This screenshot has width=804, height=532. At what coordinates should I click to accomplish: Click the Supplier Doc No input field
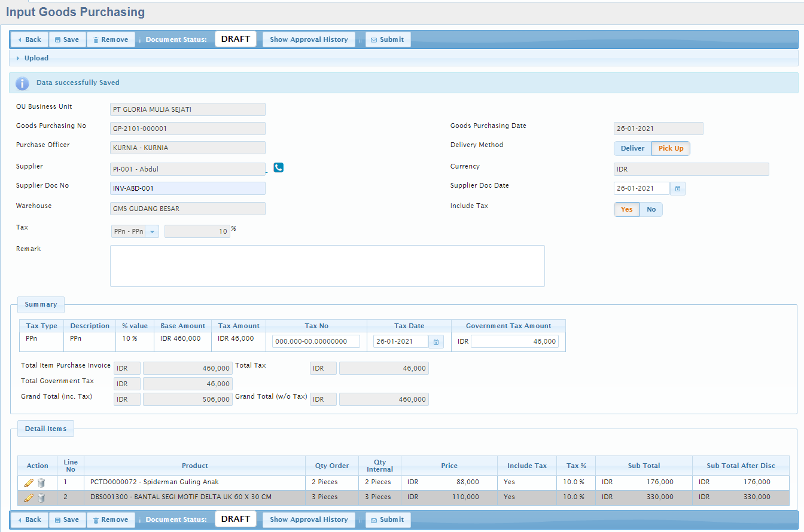(188, 188)
